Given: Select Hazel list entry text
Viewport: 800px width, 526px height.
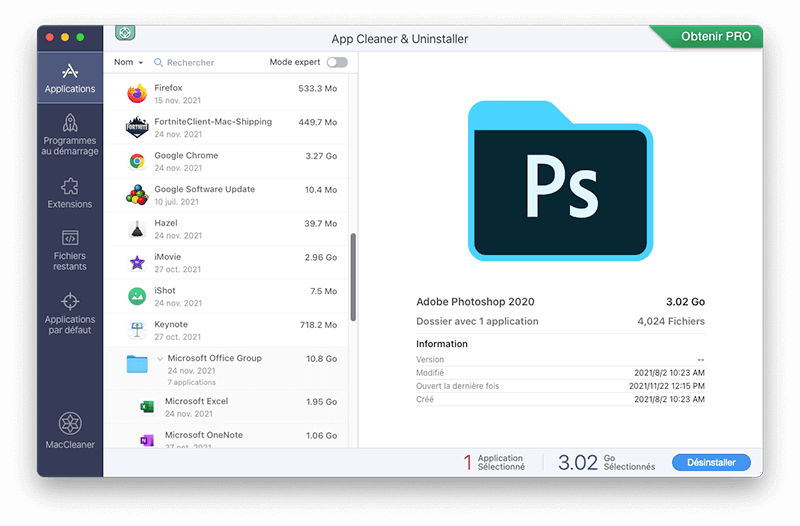Looking at the screenshot, I should click(x=166, y=223).
